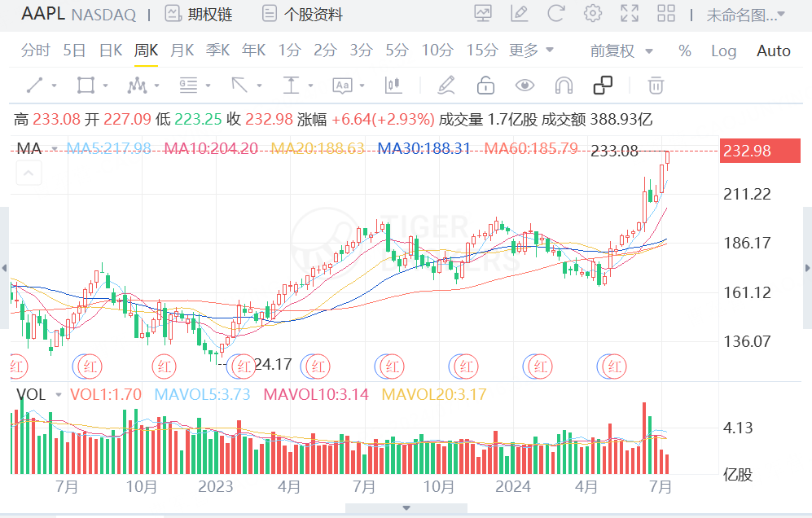Select the rectangle shape tool

86,85
